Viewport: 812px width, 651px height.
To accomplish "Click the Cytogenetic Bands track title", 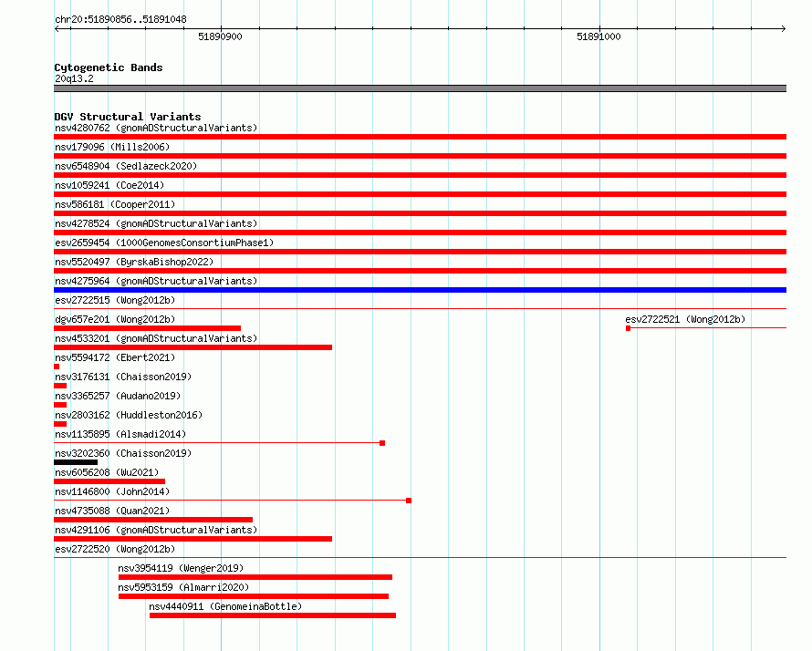I will point(109,67).
